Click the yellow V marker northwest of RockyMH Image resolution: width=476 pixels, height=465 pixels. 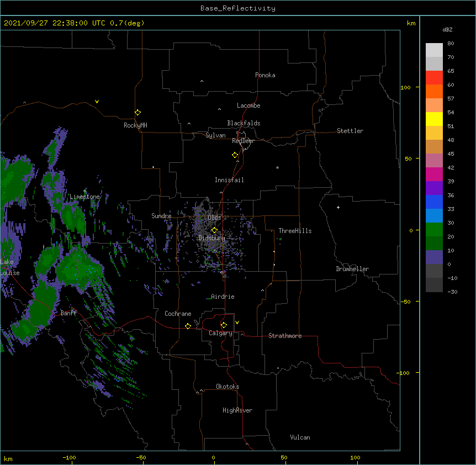(x=97, y=102)
